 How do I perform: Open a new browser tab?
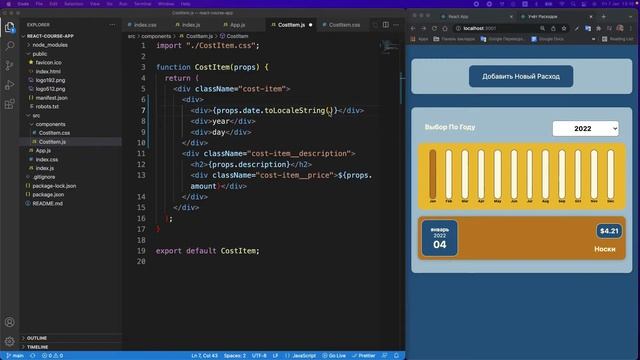coord(603,16)
